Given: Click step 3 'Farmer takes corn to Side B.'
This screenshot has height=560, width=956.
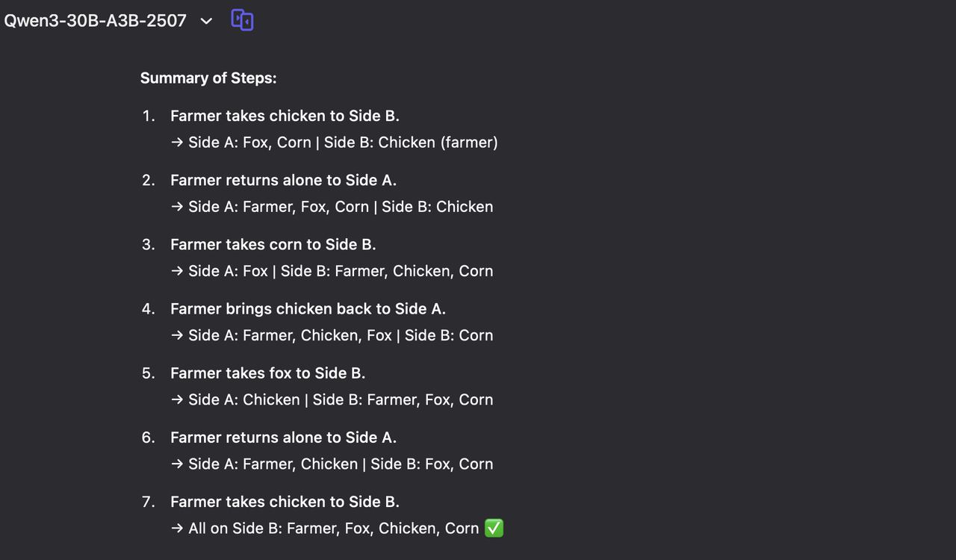Looking at the screenshot, I should [273, 244].
